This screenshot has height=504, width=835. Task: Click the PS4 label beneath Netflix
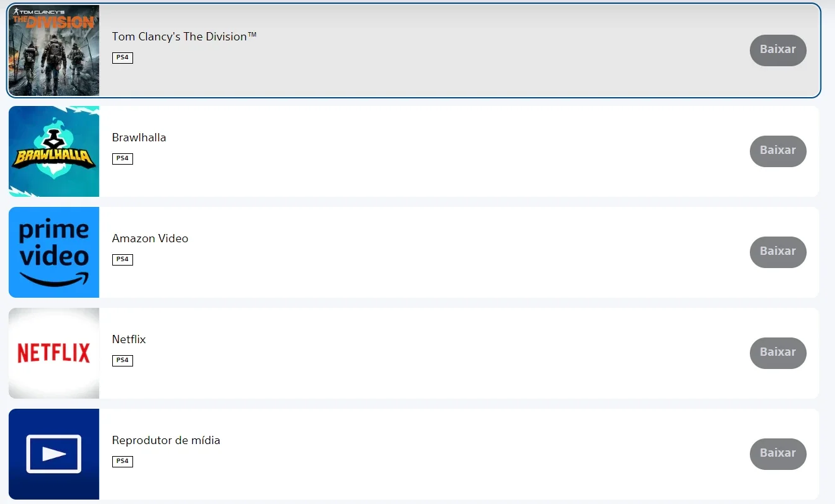[x=122, y=361]
